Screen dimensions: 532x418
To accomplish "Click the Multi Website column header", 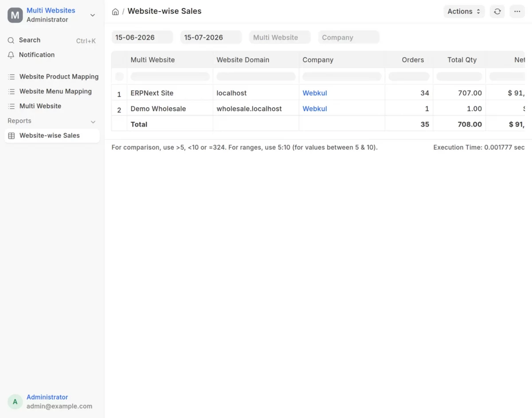I will tap(170, 60).
